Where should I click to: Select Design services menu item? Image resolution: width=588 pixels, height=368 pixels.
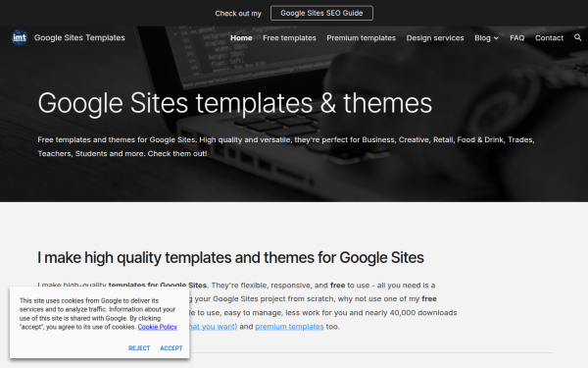coord(435,38)
